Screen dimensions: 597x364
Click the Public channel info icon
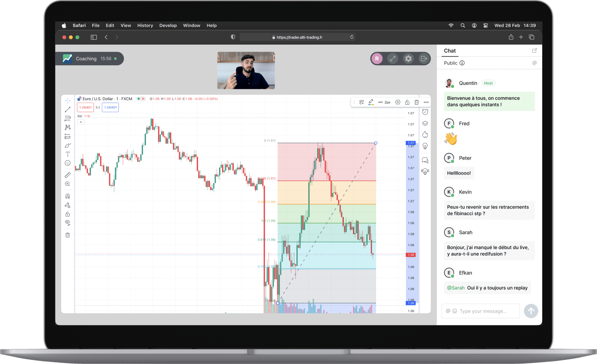(462, 63)
